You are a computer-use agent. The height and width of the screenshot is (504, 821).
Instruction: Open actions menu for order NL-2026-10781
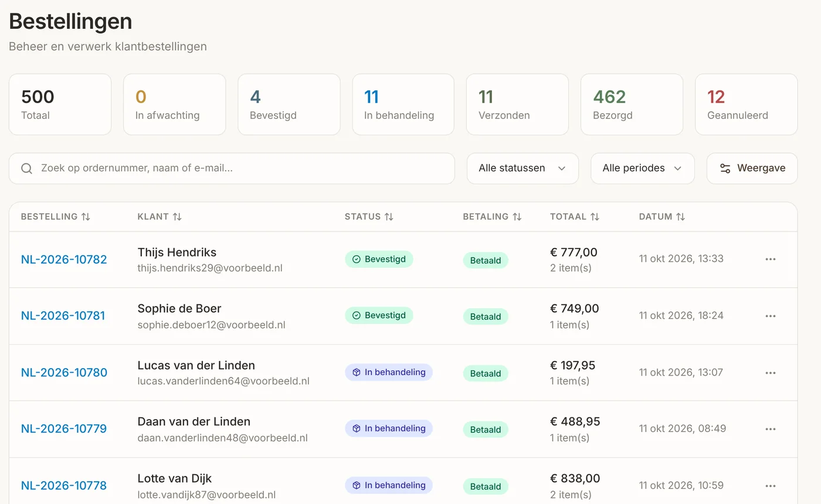(x=771, y=316)
